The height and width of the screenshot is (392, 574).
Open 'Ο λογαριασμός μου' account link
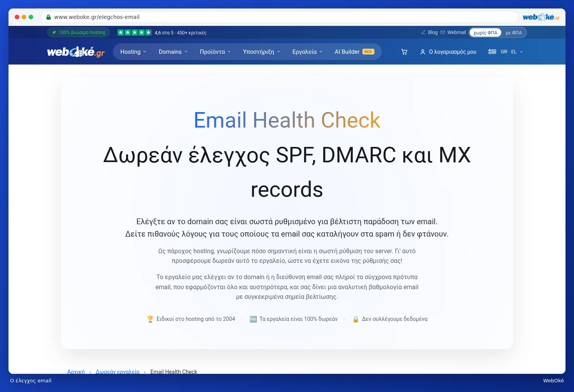click(448, 52)
